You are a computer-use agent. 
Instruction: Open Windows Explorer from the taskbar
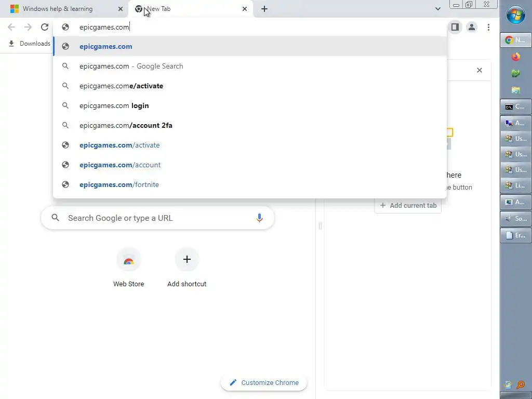516,90
